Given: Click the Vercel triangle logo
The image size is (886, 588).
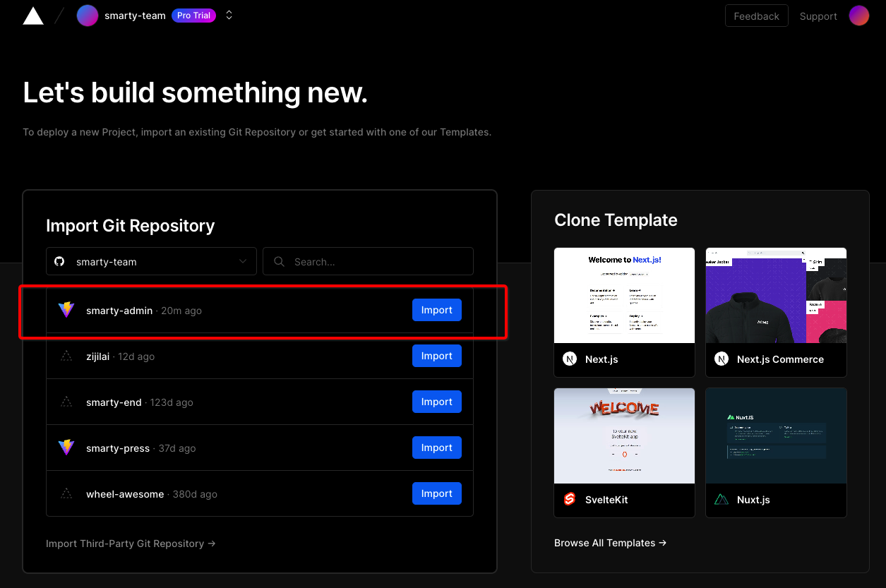Looking at the screenshot, I should point(33,16).
